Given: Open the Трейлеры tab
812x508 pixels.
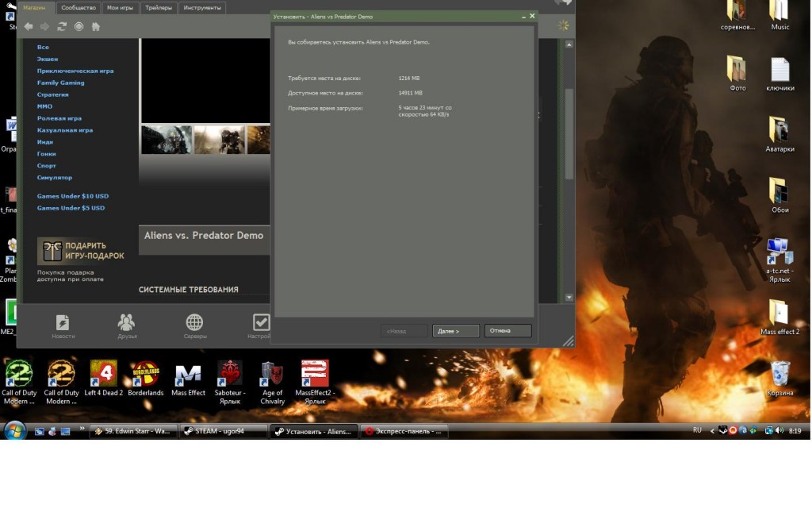Looking at the screenshot, I should tap(159, 8).
